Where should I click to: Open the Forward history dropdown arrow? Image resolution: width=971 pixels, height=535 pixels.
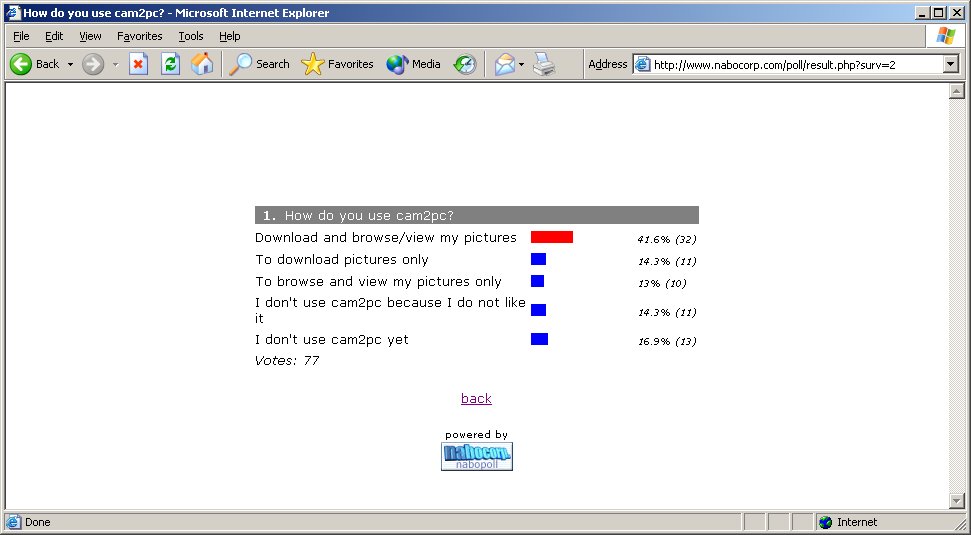point(115,64)
